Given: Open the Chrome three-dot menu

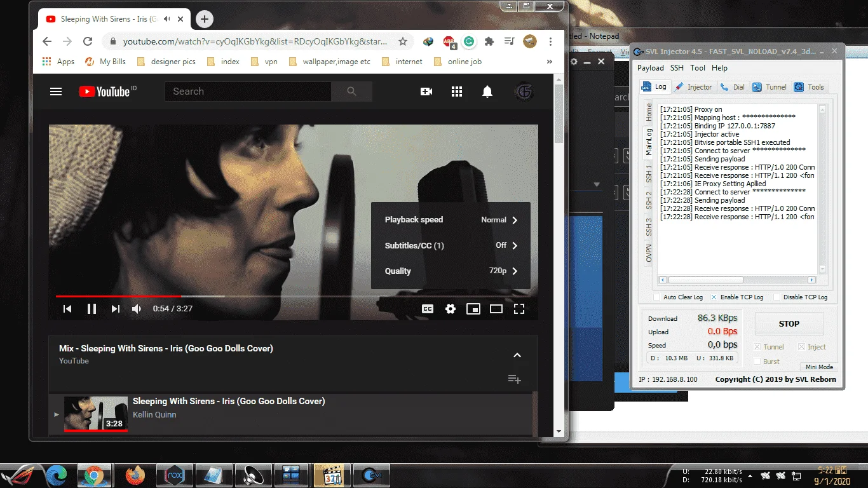Looking at the screenshot, I should [x=550, y=42].
